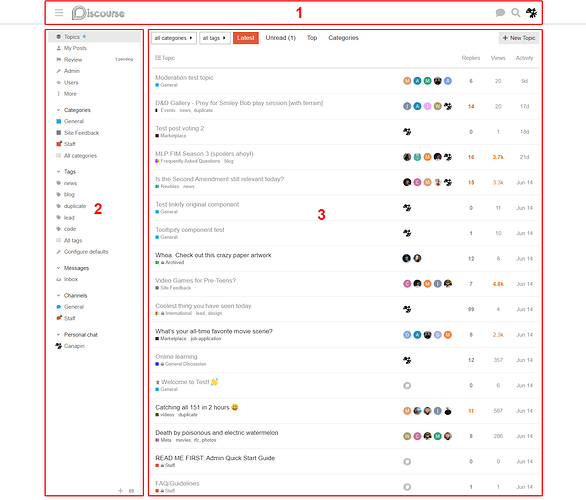Open Catching all 151 in 2 hours topic
The width and height of the screenshot is (586, 500).
(192, 407)
